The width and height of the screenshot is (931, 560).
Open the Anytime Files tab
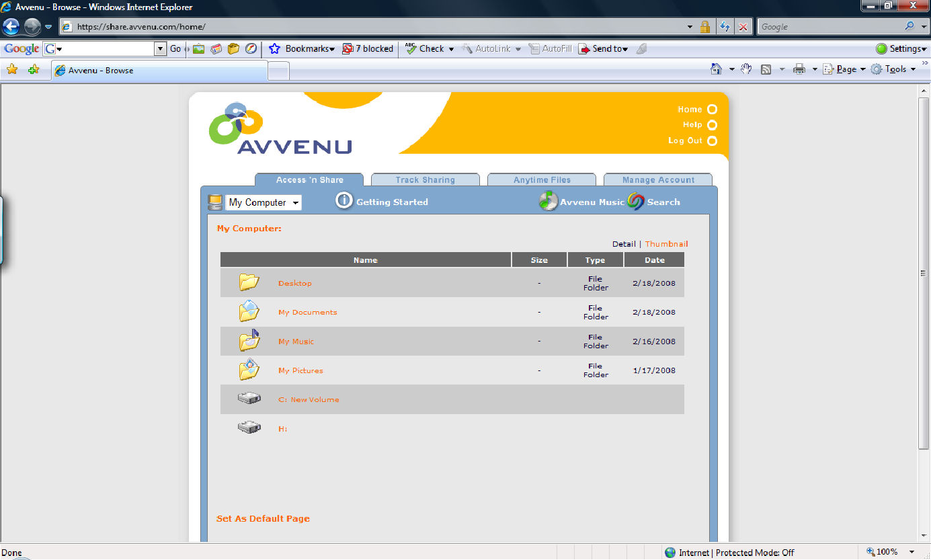pyautogui.click(x=542, y=179)
